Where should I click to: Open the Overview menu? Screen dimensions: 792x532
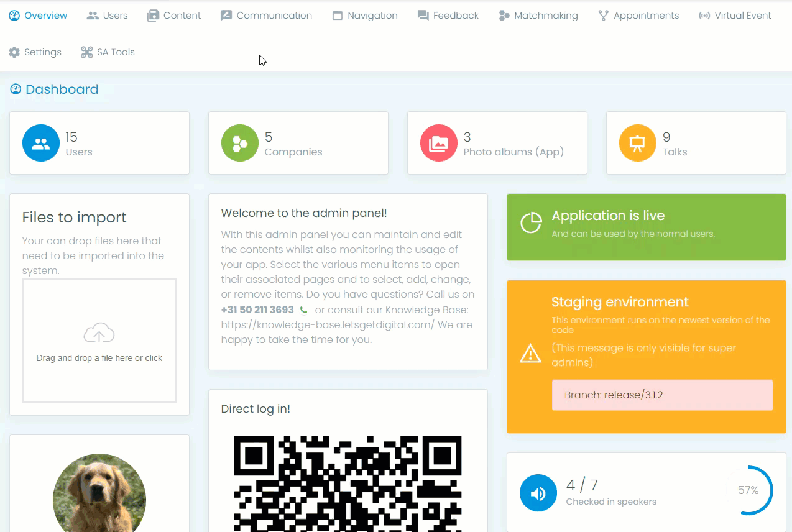(x=38, y=16)
